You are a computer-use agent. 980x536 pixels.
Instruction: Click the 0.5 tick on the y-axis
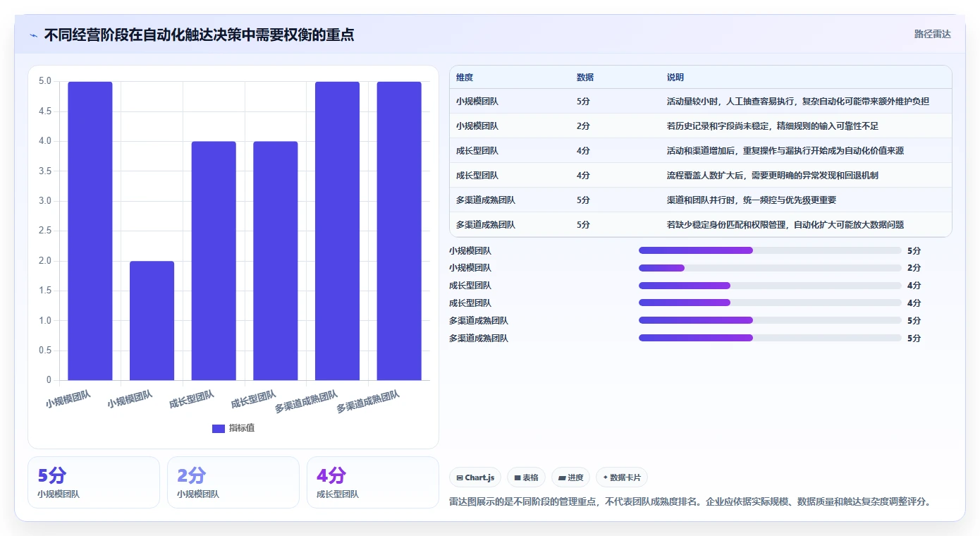click(45, 351)
